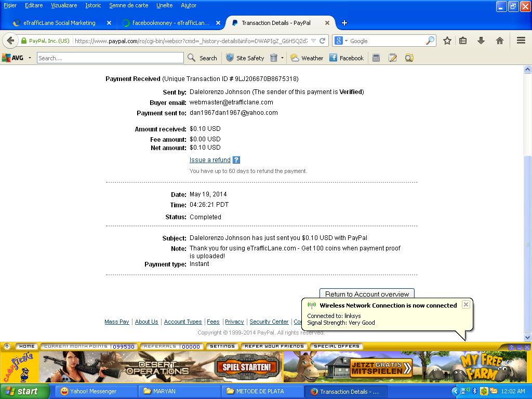
Task: Switch to the facebookmoney tab
Action: click(170, 23)
